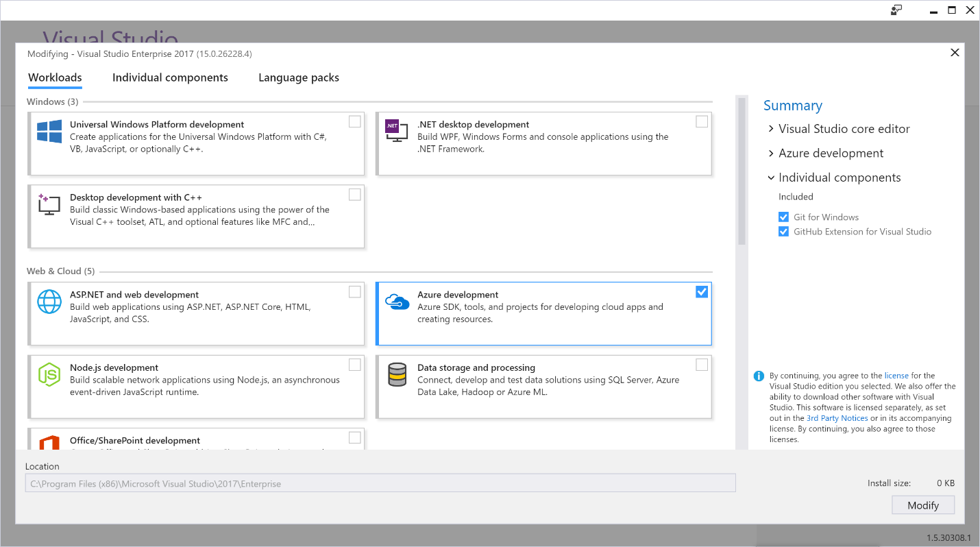The height and width of the screenshot is (547, 980).
Task: Click the Modify button
Action: 922,505
